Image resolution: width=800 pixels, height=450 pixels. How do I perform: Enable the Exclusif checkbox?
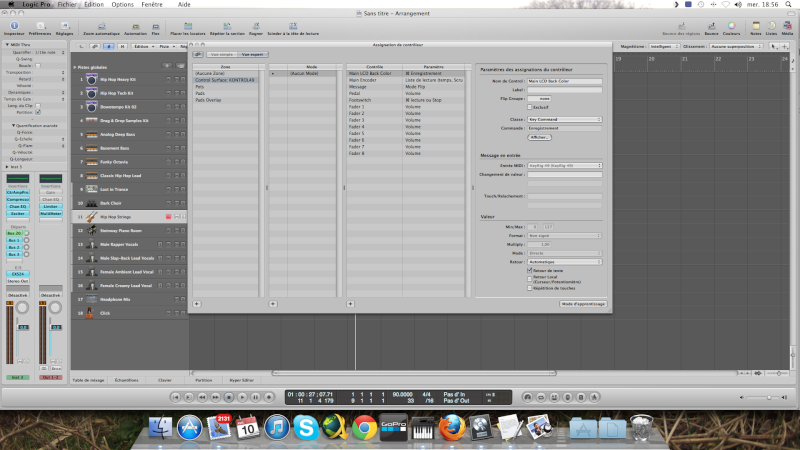pos(530,108)
